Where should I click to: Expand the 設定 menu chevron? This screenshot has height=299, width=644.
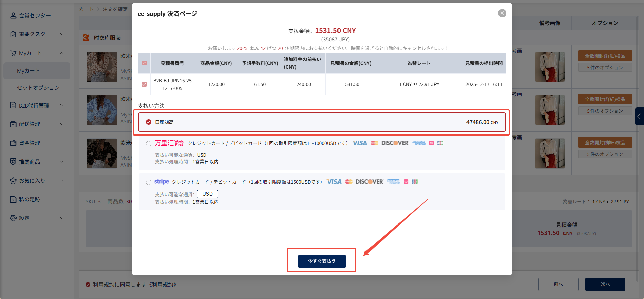(62, 218)
